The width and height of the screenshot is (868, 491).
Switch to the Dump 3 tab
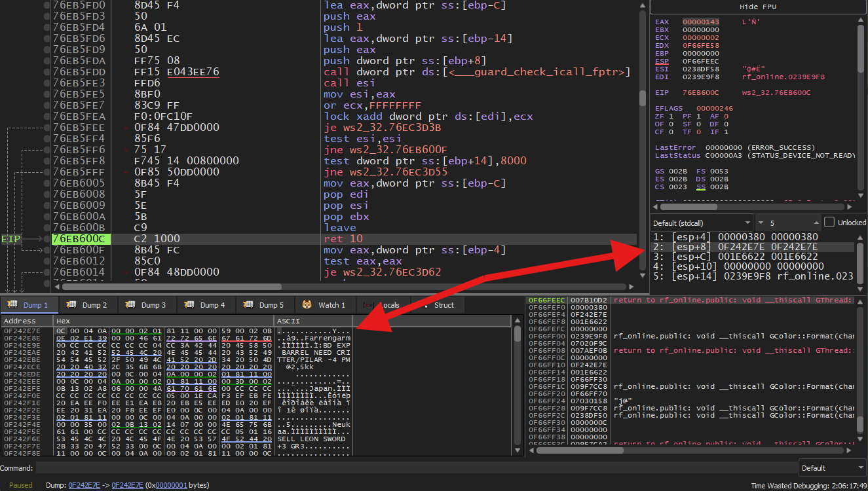point(149,305)
